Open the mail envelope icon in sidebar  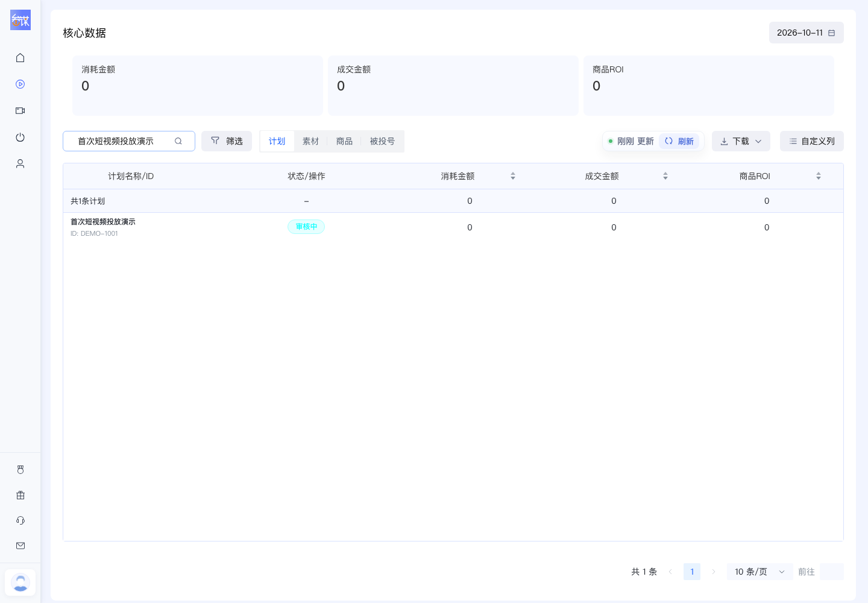pos(20,546)
